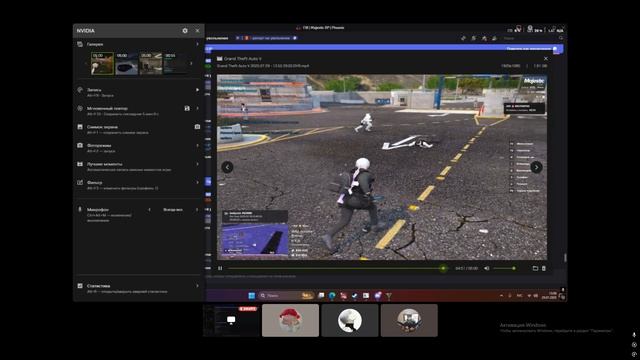Viewport: 640px width, 360px height.
Task: Take a screenshot with the camera icon
Action: [x=198, y=127]
